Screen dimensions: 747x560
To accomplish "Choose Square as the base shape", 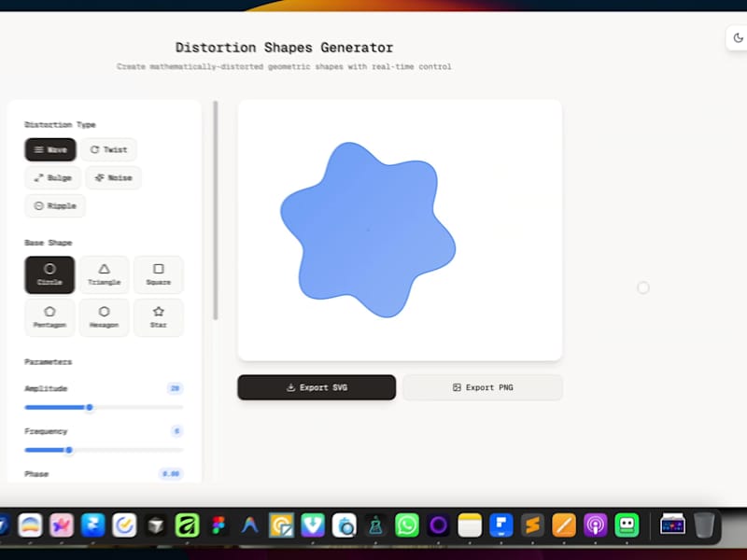I will (x=158, y=274).
